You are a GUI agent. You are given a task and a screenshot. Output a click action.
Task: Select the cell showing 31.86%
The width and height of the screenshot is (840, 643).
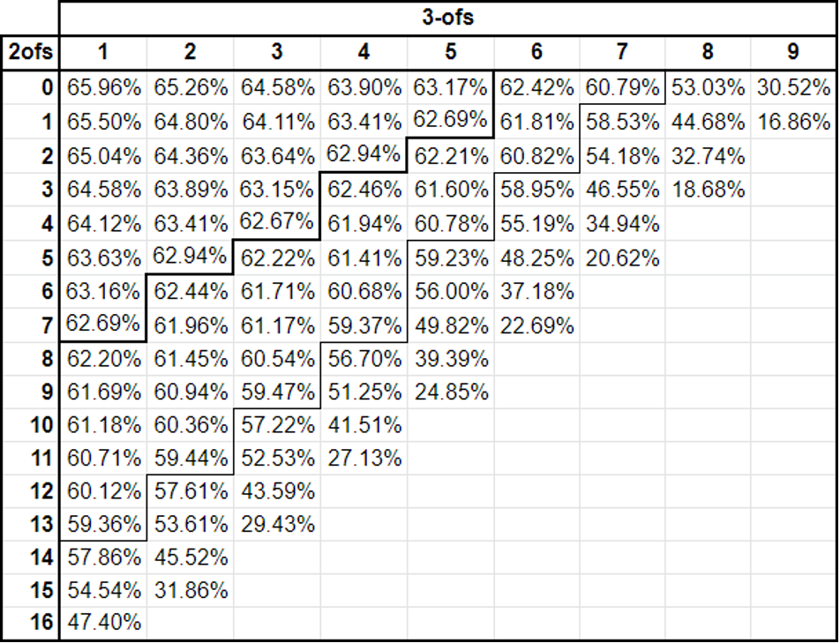tap(191, 591)
